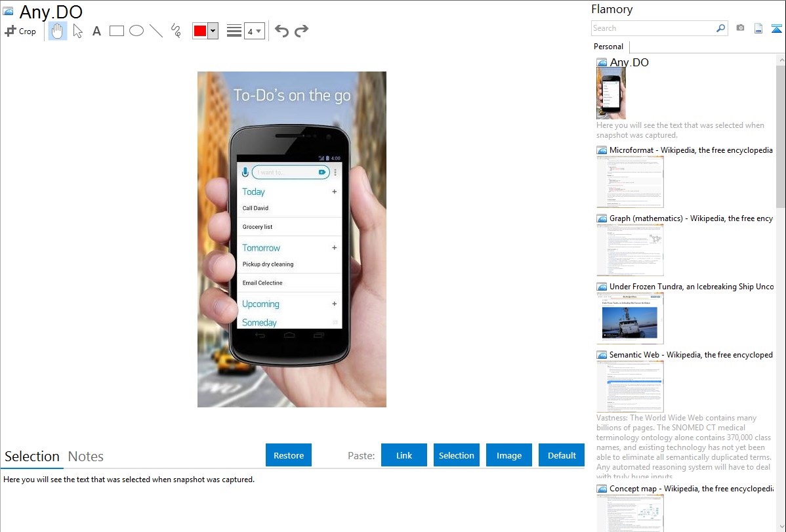The height and width of the screenshot is (532, 786).
Task: Click the Under Frozen Tundra title
Action: (x=692, y=286)
